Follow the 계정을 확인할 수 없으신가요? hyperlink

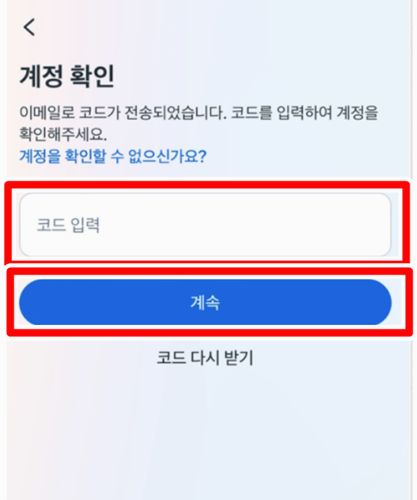pos(113,156)
